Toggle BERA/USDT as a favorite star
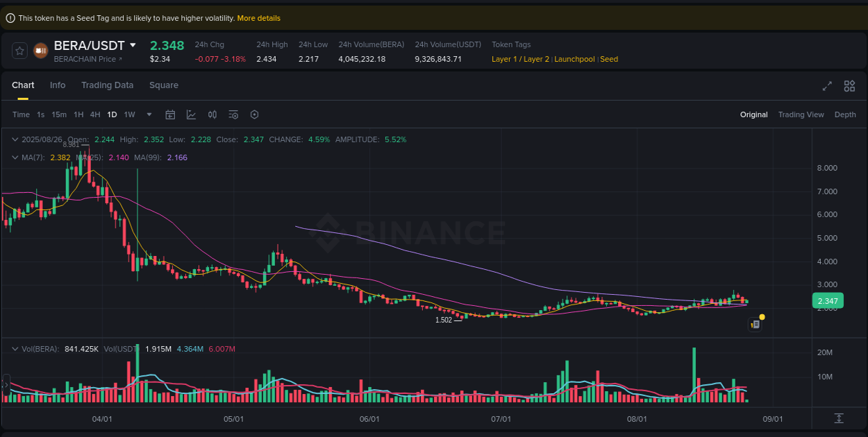The image size is (868, 437). point(19,50)
